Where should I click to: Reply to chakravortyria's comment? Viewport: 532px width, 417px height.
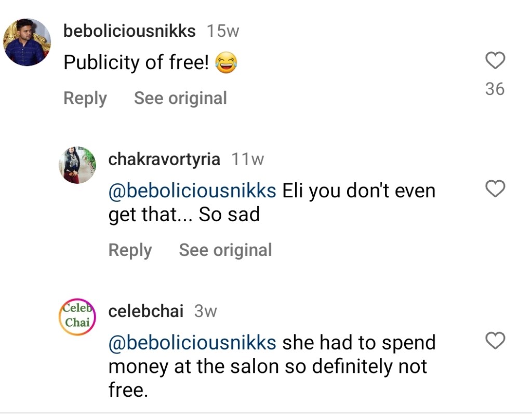130,250
